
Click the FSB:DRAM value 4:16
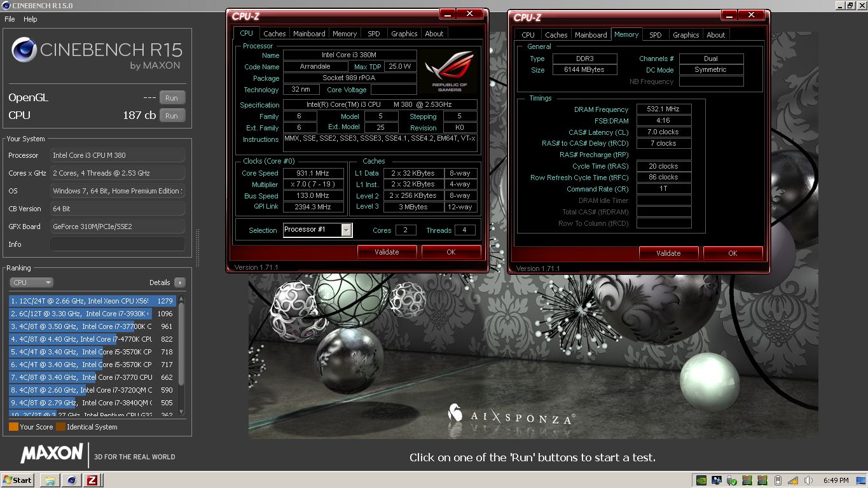(663, 120)
